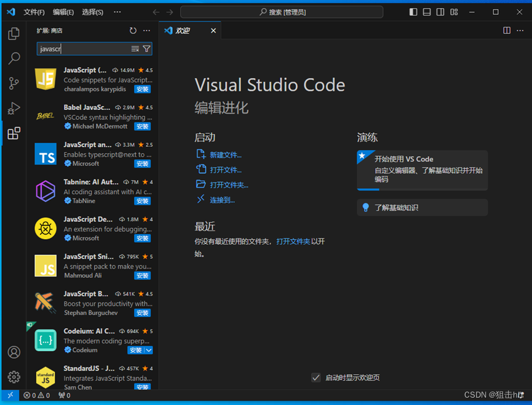Open the yellow JS shield extension icon
This screenshot has height=405, width=532.
(x=46, y=79)
